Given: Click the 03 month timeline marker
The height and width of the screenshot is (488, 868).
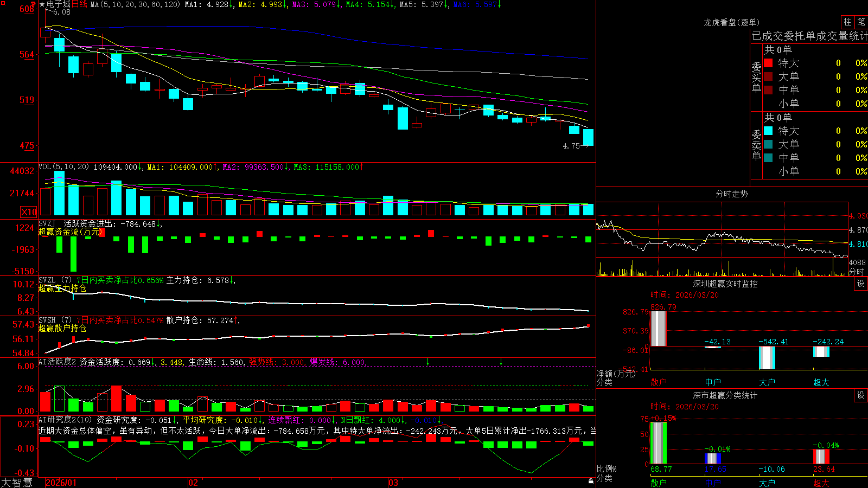Looking at the screenshot, I should (393, 483).
